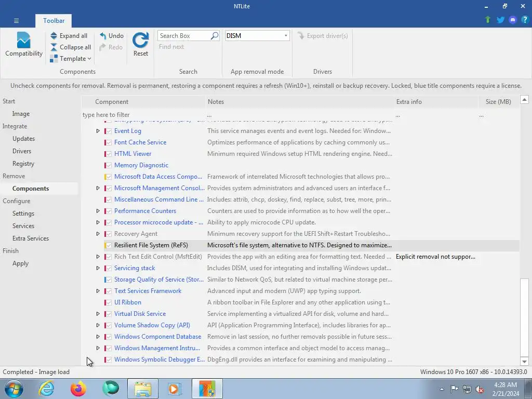Expand Text Services Framework node
This screenshot has width=532, height=399.
[x=98, y=291]
